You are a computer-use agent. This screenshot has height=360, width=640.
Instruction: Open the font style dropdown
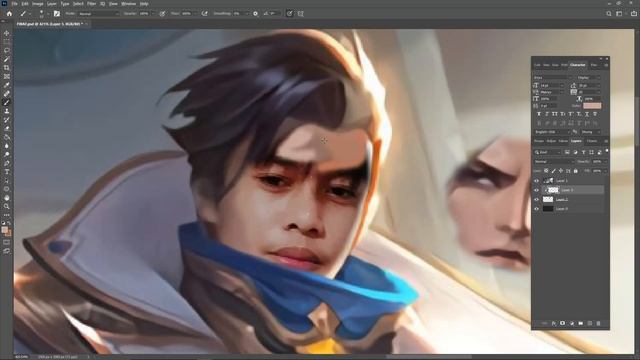pos(589,78)
